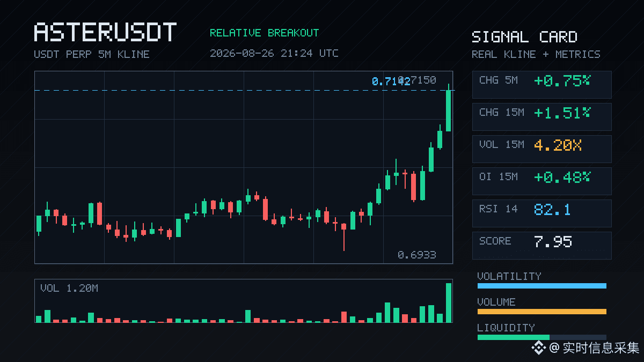The height and width of the screenshot is (362, 644).
Task: Click the CHG 15M label
Action: [502, 112]
